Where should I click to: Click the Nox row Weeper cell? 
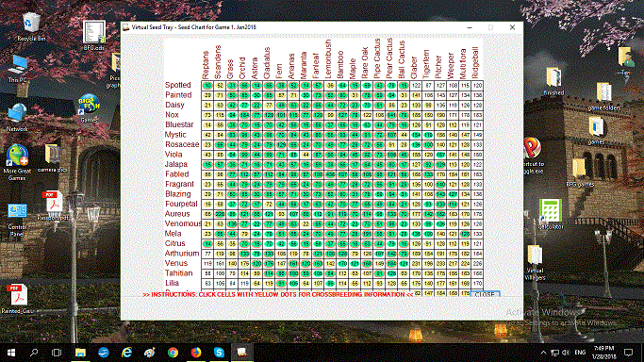point(453,115)
